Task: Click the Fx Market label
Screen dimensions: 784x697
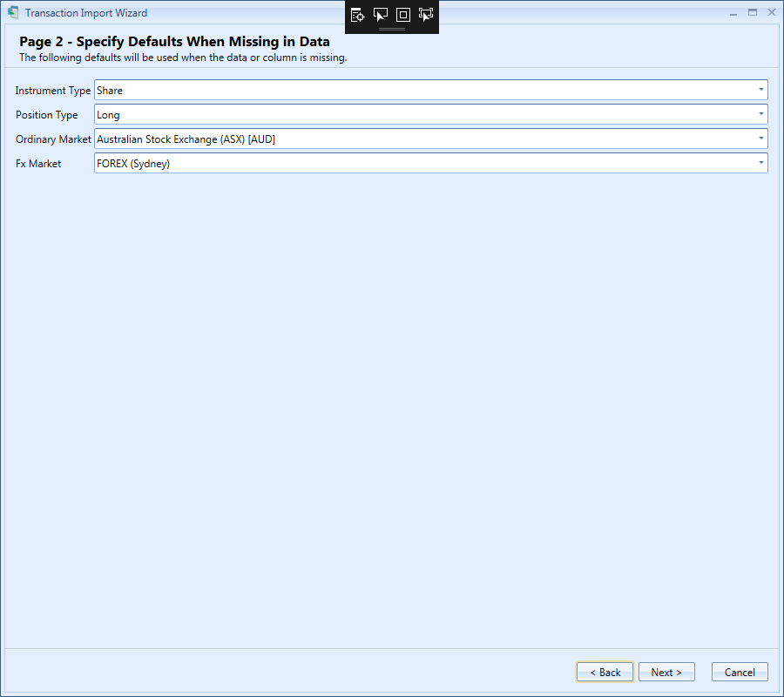Action: [38, 164]
